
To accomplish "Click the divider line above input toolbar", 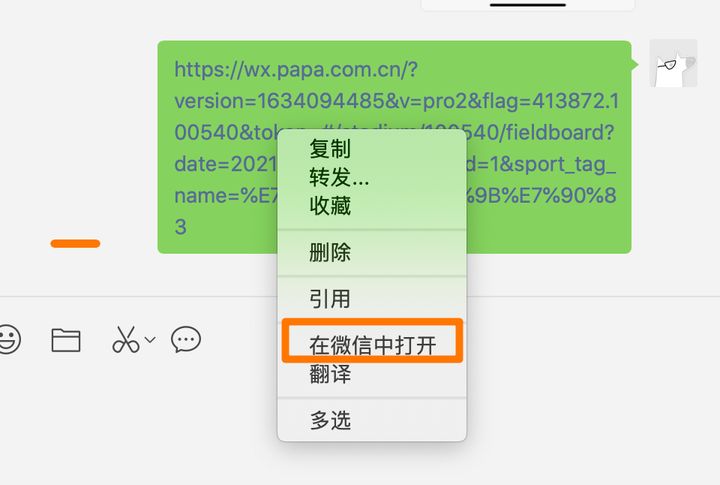I will [138, 297].
